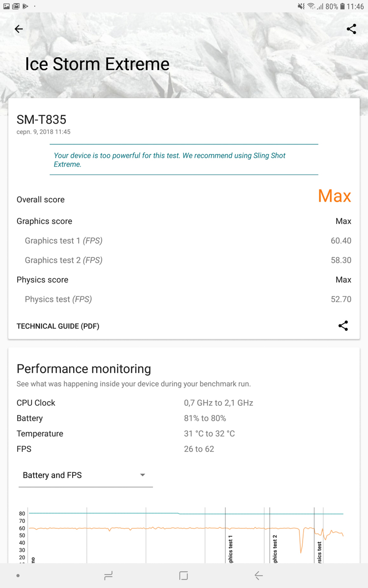Tap the Gmail notification icon
Screen dimensions: 368x588
[16, 6]
